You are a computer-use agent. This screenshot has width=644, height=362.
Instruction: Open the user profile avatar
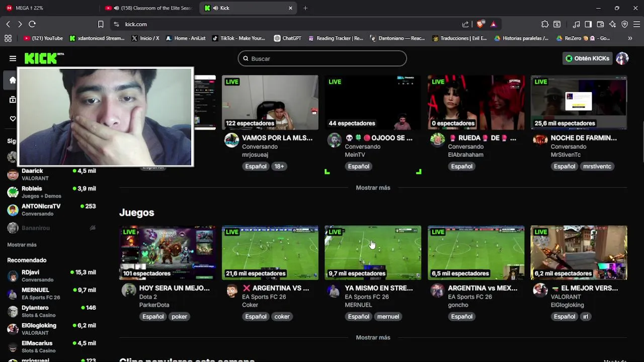tap(622, 58)
